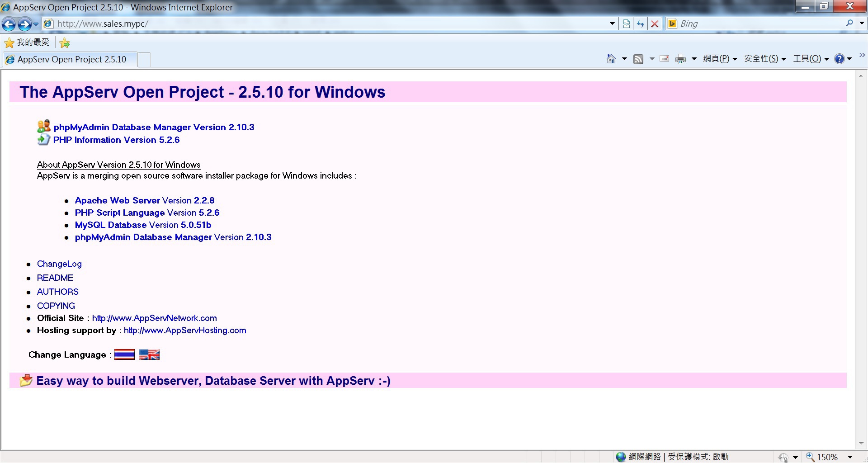Minimize the Internet Explorer window
The width and height of the screenshot is (868, 463).
[805, 6]
